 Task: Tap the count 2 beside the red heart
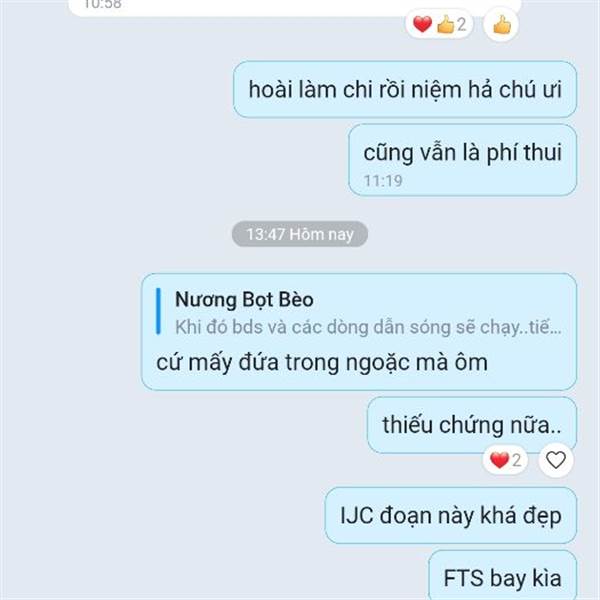coord(517,460)
